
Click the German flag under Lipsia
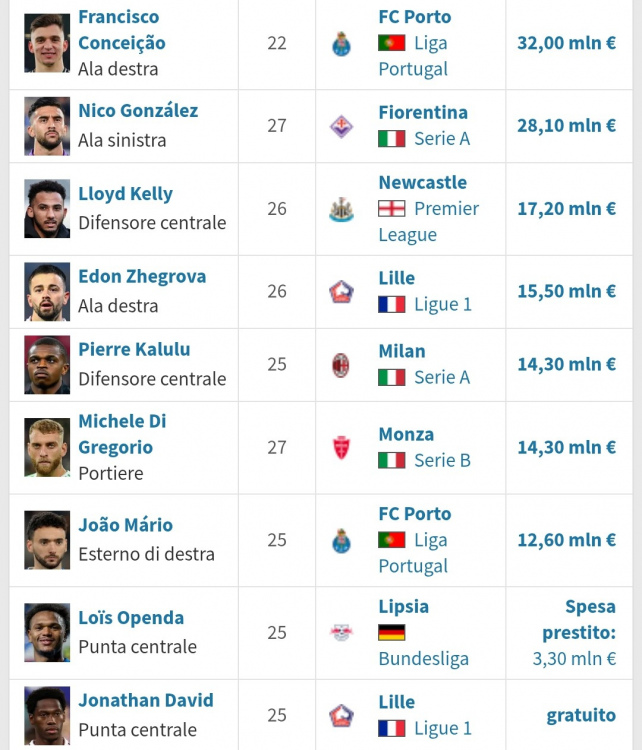391,633
